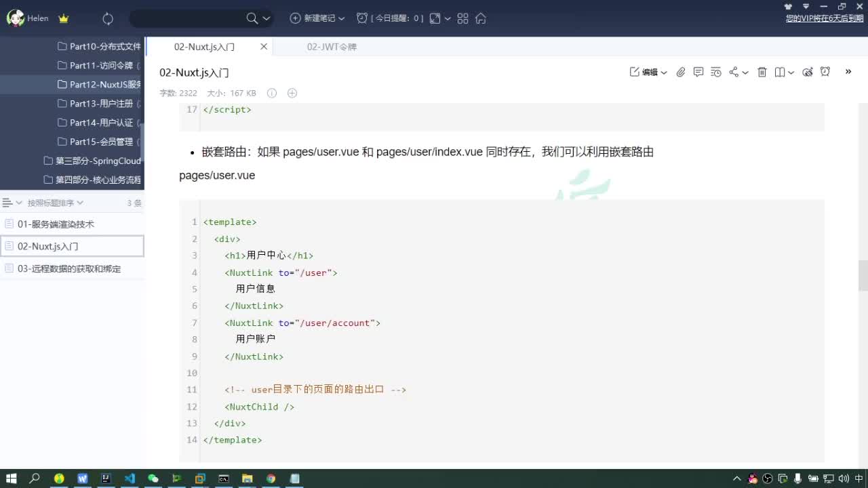The image size is (868, 488).
Task: Select note 02-Nuxt.js入门 in the list
Action: (72, 246)
